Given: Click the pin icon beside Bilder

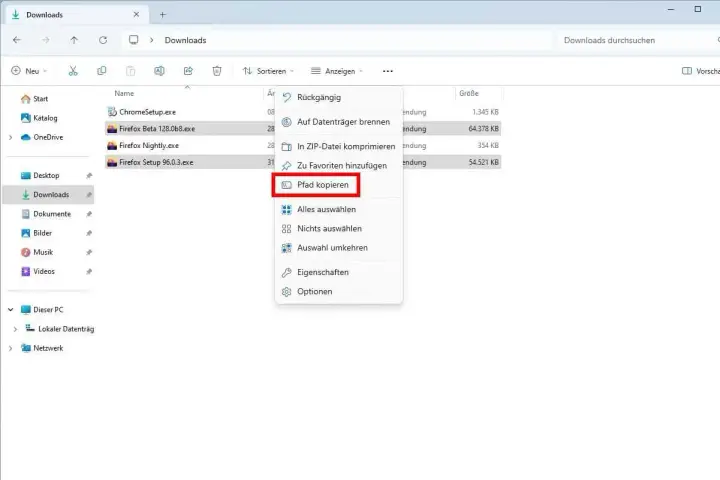Looking at the screenshot, I should pyautogui.click(x=89, y=233).
